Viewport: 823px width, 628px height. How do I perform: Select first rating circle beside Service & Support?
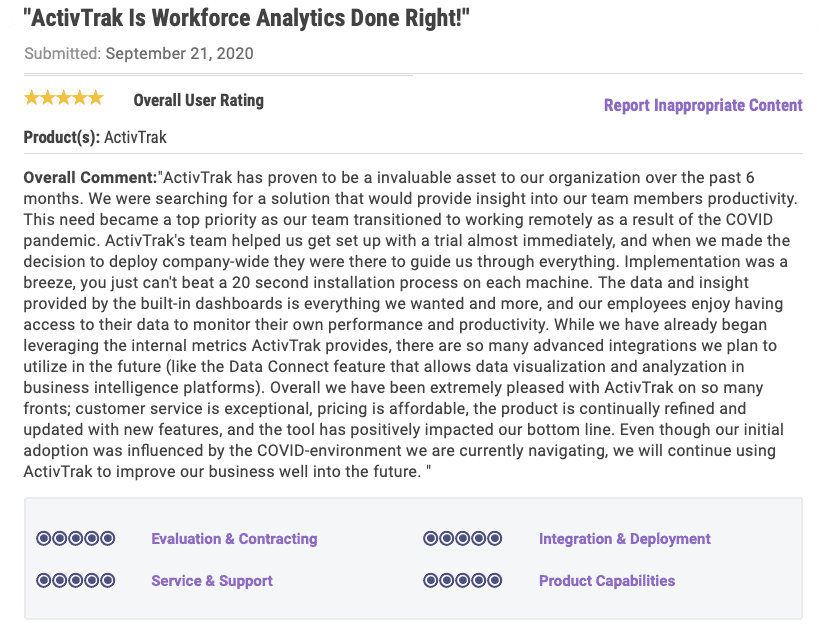click(44, 581)
